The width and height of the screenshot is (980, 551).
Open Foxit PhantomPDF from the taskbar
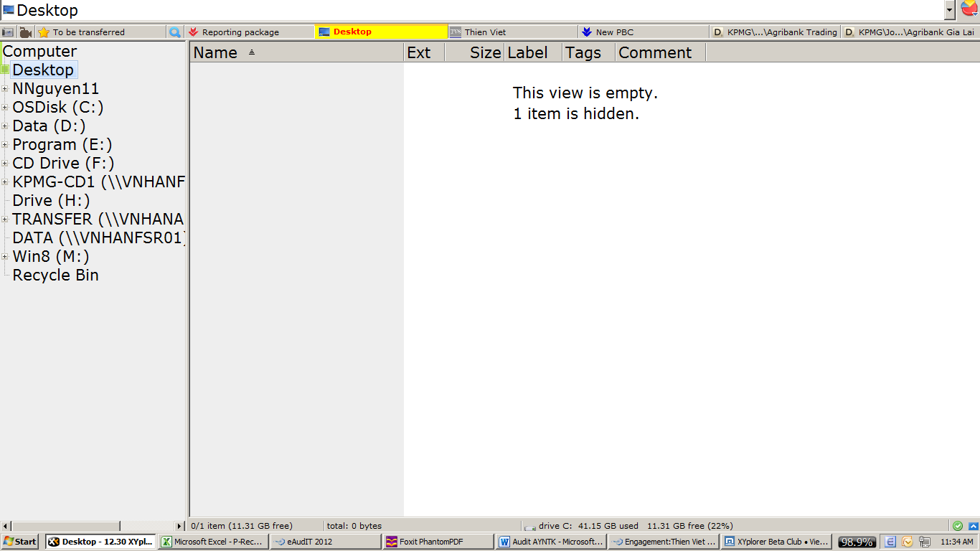[438, 542]
